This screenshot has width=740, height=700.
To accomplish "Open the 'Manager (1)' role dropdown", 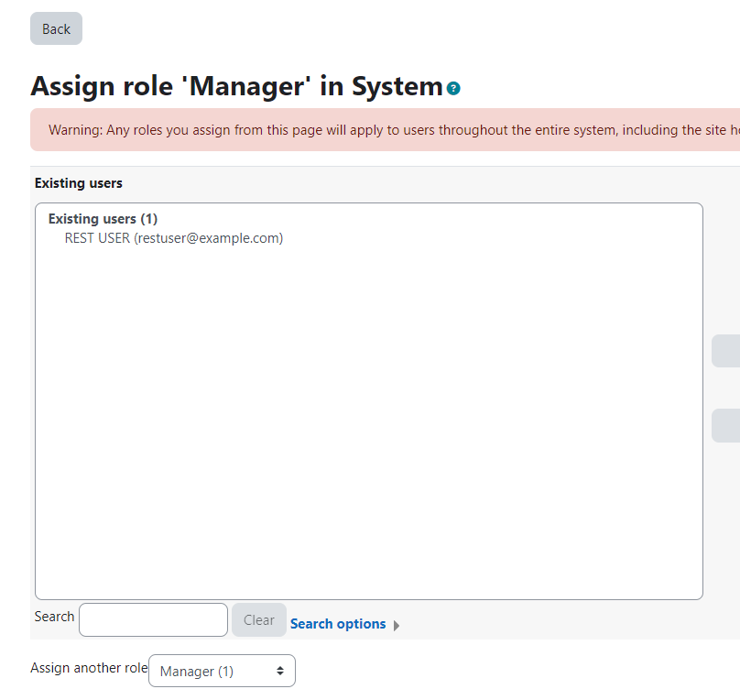I will coord(222,671).
